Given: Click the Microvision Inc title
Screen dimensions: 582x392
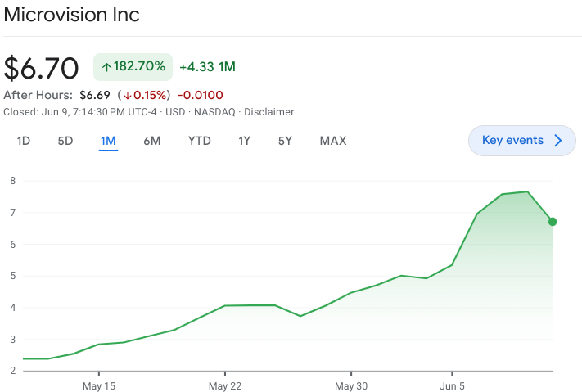Looking at the screenshot, I should (71, 15).
